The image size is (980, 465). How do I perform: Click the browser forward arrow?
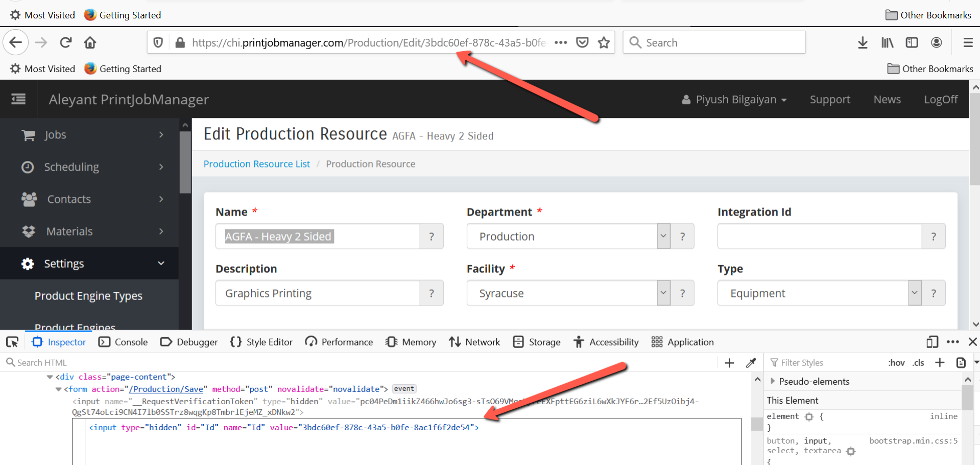(x=41, y=42)
